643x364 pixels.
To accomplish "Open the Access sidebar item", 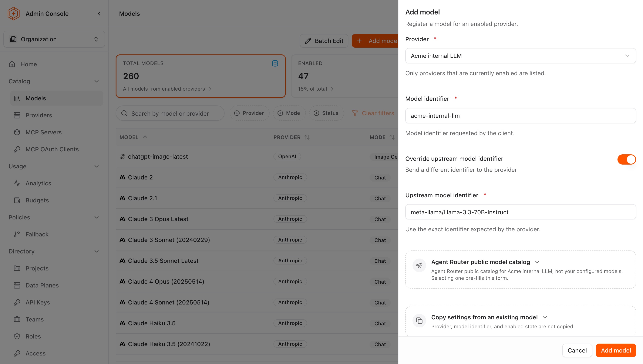I will [57, 353].
